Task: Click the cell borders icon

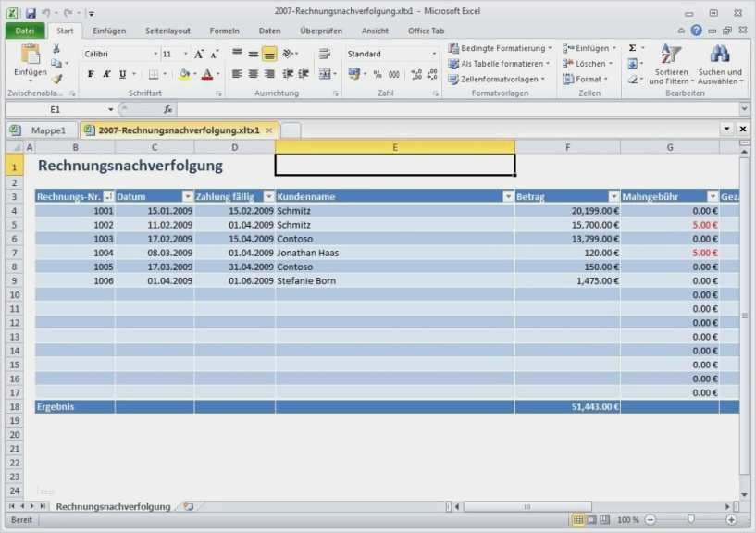Action: pos(154,74)
